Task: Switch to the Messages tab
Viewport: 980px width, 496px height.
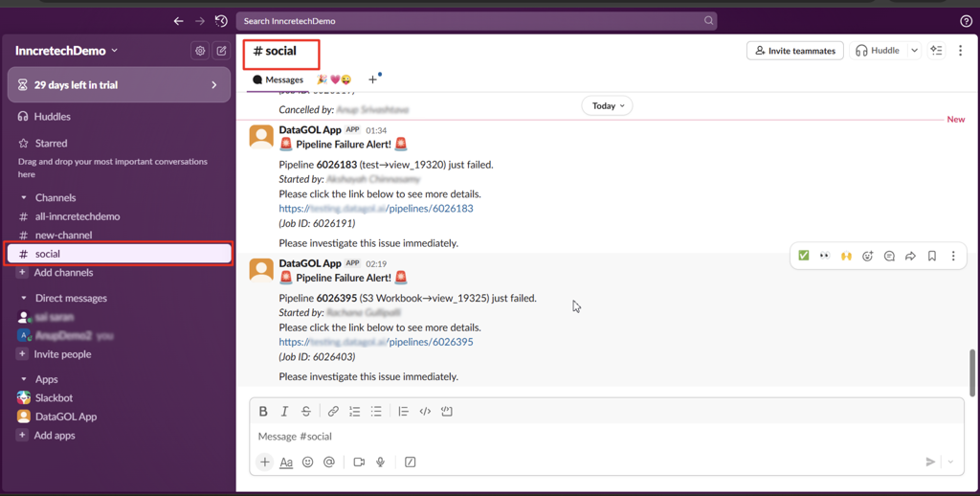Action: [278, 79]
